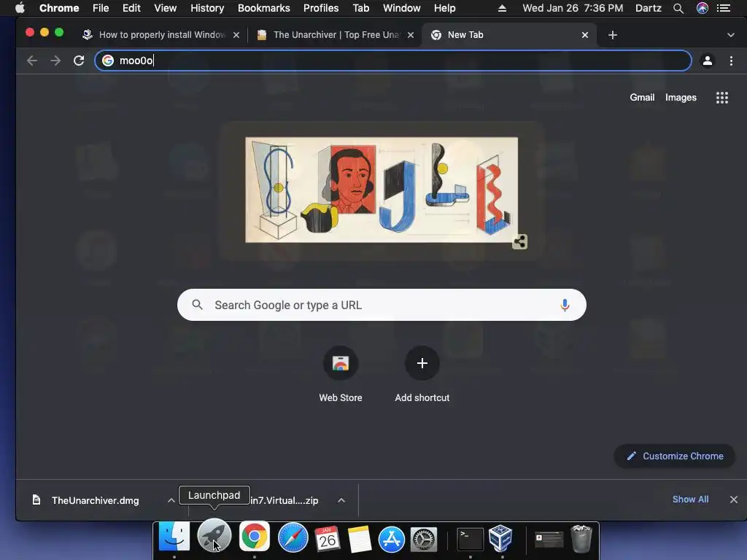747x560 pixels.
Task: Open the Help menu
Action: click(x=444, y=8)
